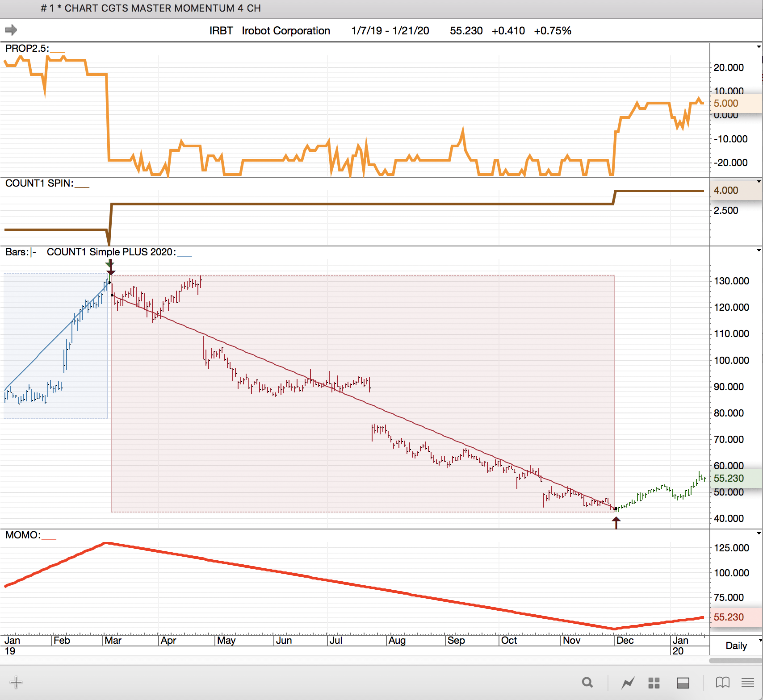Click the 2.500 label on the COUNT1 SPIN scale
This screenshot has height=700, width=763.
click(726, 210)
